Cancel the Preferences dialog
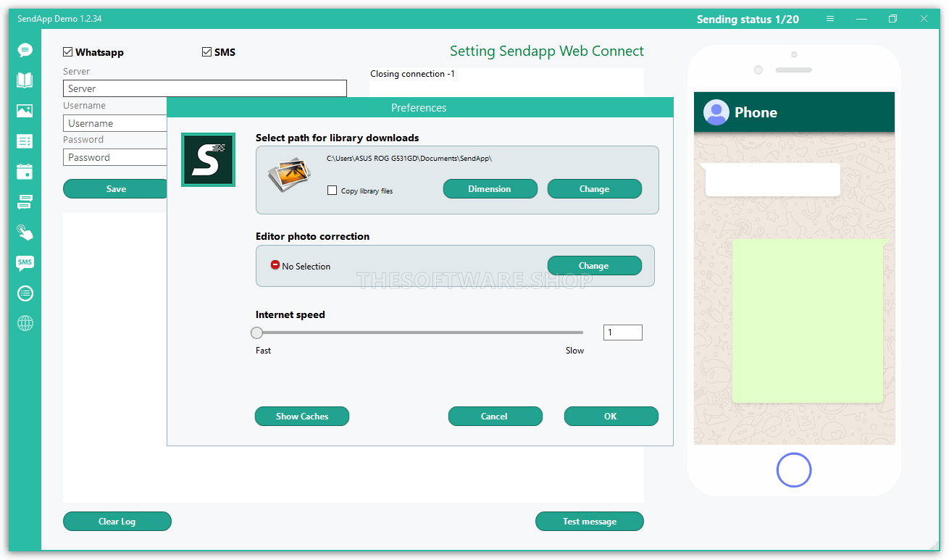This screenshot has height=560, width=949. click(496, 417)
